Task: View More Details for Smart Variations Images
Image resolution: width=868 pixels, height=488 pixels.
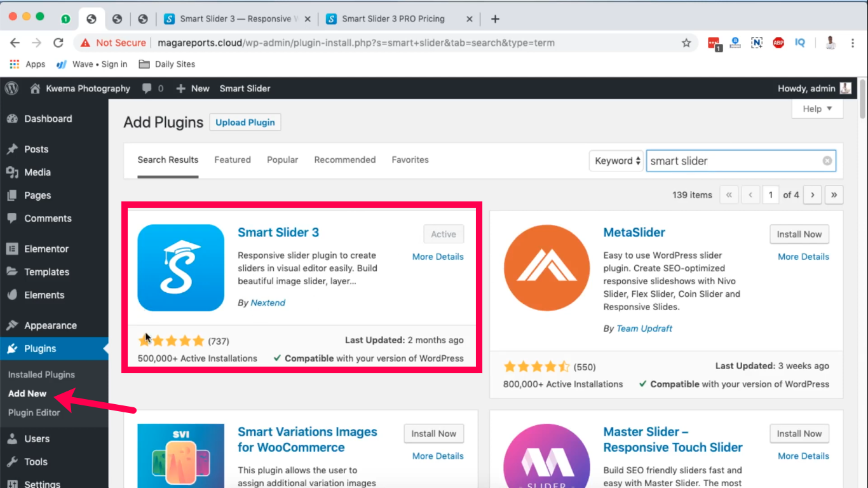Action: point(438,456)
